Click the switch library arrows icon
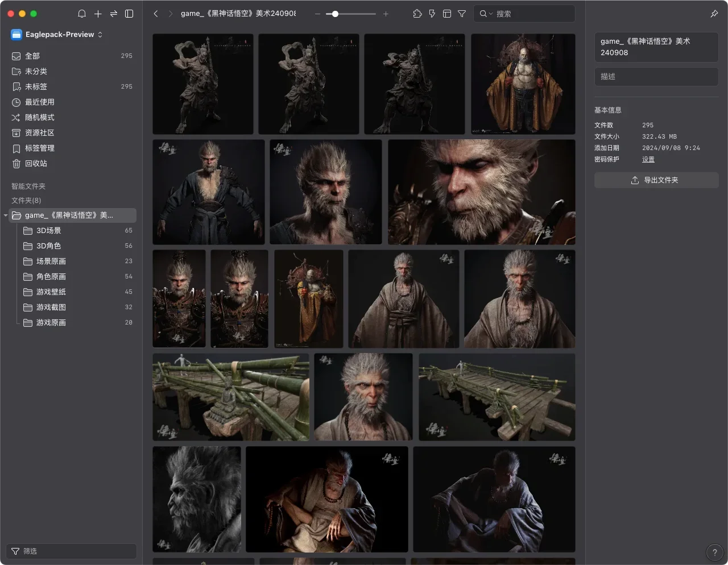The width and height of the screenshot is (728, 565). click(114, 14)
